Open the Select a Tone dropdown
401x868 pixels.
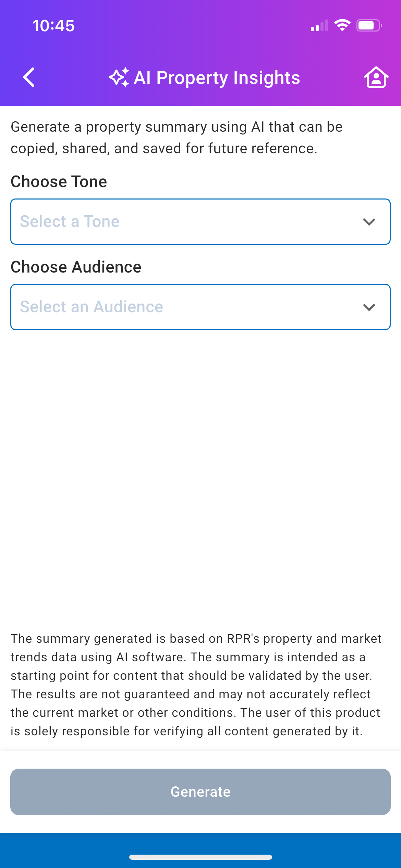pyautogui.click(x=200, y=222)
